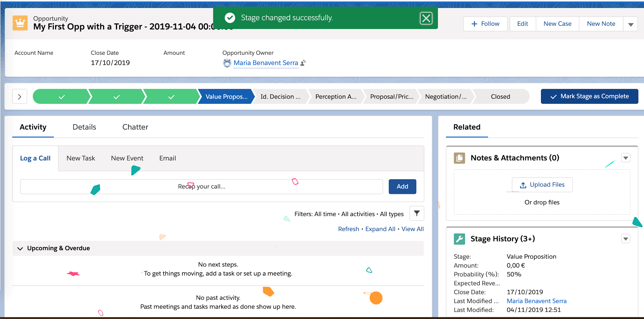Open the Notes & Attachments panel menu arrow
The height and width of the screenshot is (319, 644).
point(626,157)
